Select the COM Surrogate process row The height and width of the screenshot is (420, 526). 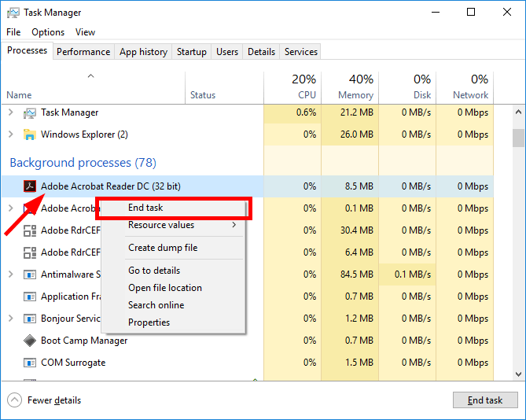[x=248, y=363]
